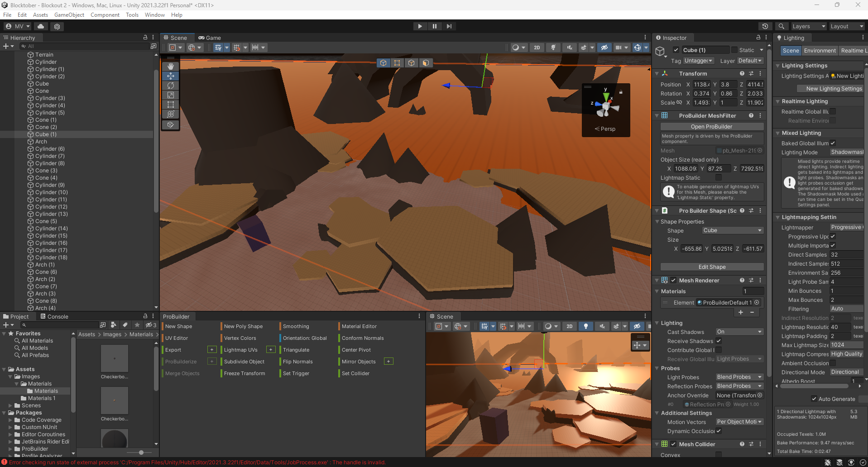Click the Pause button
Image resolution: width=868 pixels, height=467 pixels.
click(434, 26)
